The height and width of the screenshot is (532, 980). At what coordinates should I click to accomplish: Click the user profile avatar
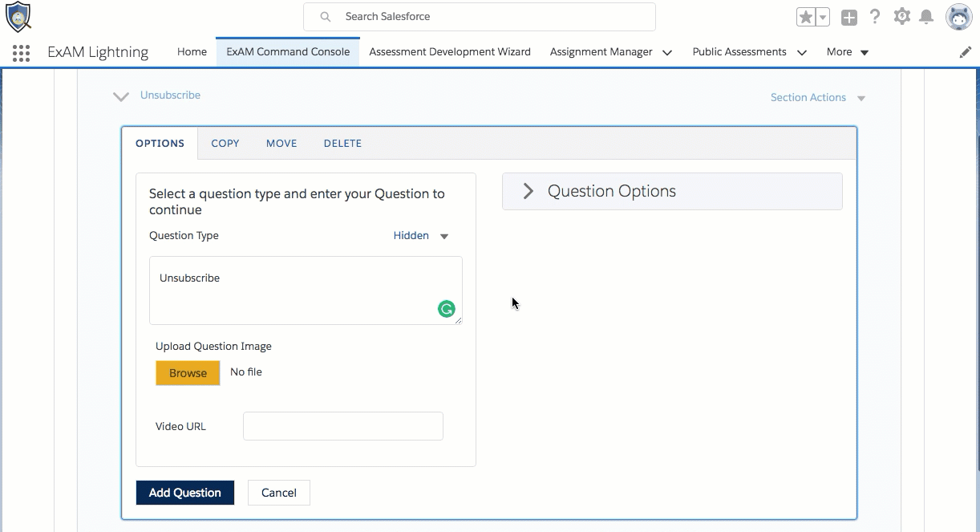[x=959, y=17]
